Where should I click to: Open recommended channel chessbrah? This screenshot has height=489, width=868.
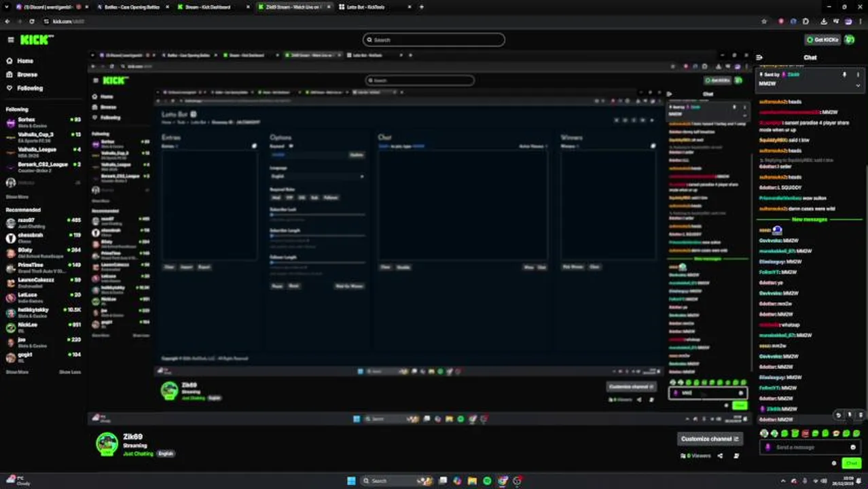point(42,238)
